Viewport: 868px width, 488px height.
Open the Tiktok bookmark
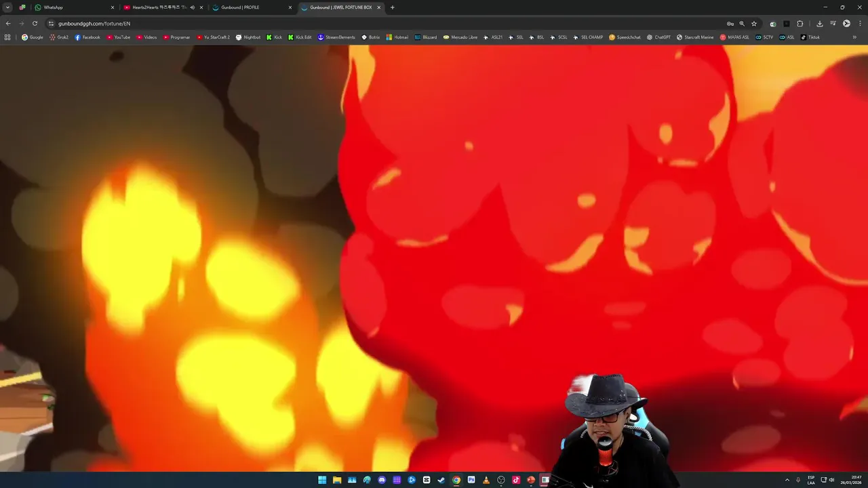810,37
